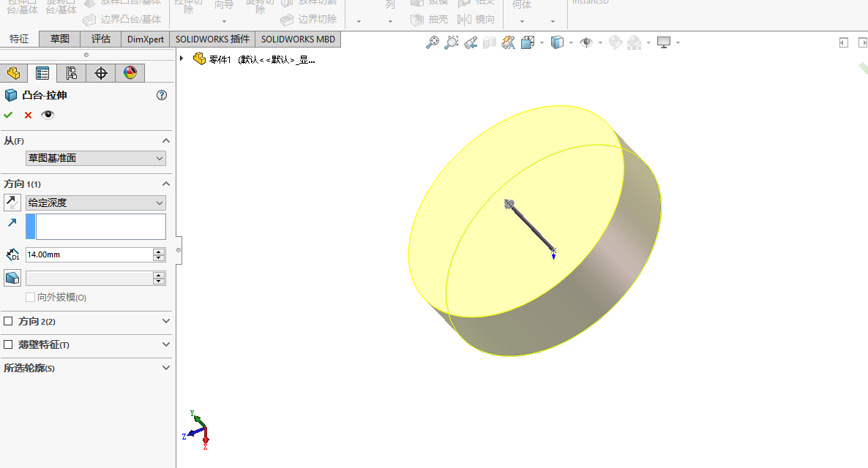
Task: Select the Zoom to Area tool
Action: (452, 42)
